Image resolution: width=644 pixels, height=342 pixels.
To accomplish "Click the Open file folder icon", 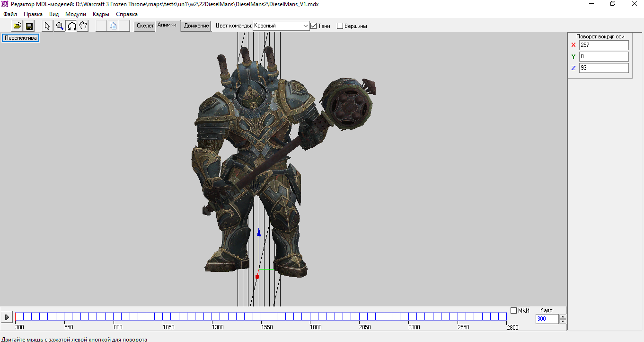I will coord(18,26).
